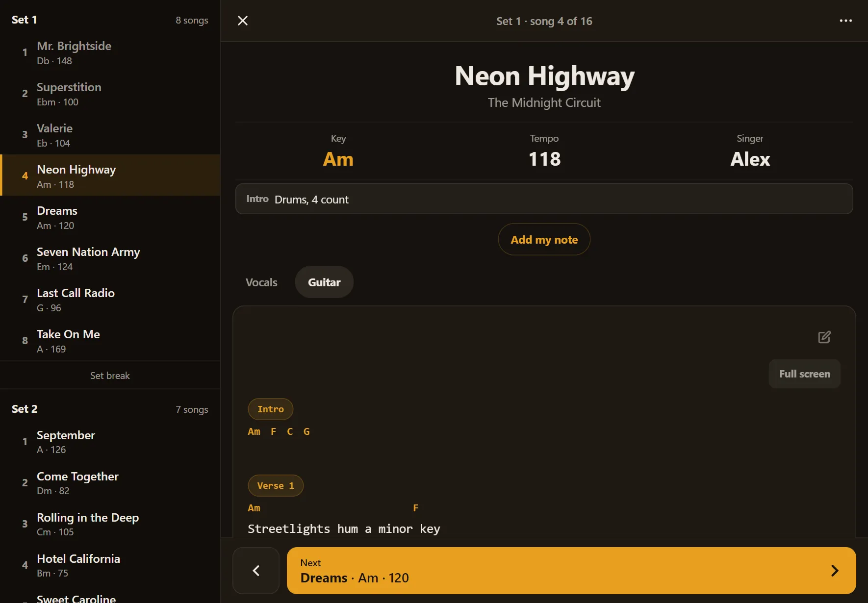Click the Set 1 header

(25, 20)
